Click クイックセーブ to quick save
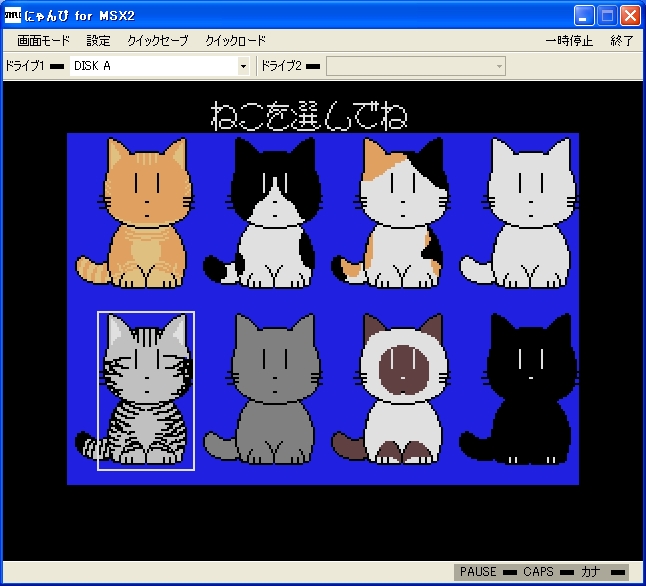The width and height of the screenshot is (646, 586). click(157, 41)
